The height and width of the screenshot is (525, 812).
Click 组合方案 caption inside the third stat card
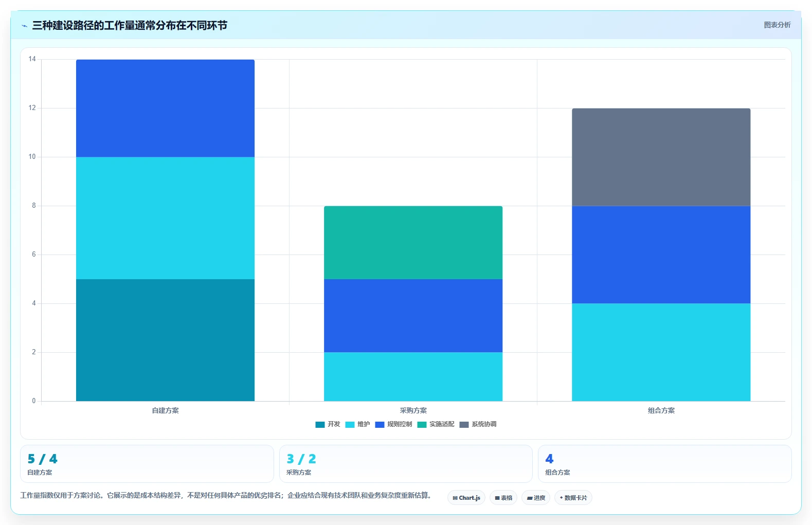coord(557,472)
